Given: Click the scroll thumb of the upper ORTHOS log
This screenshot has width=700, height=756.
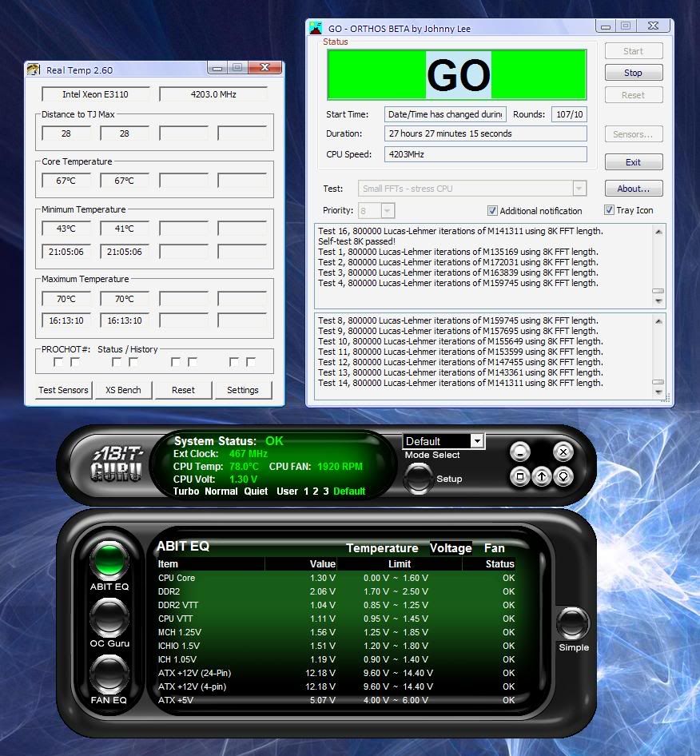Looking at the screenshot, I should 658,291.
